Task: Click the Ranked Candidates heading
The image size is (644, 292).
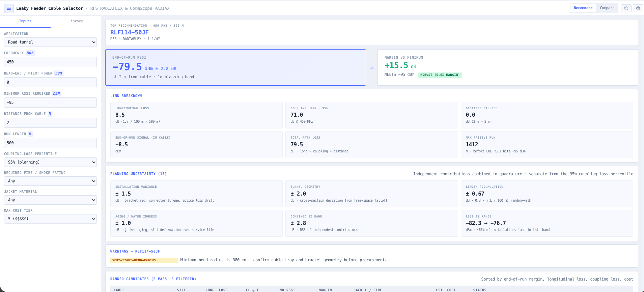Action: (x=153, y=279)
